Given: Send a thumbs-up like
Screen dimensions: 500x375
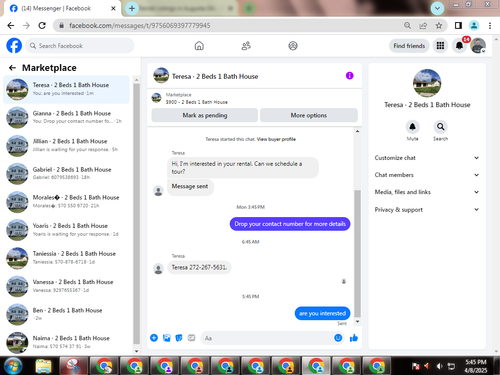Looking at the screenshot, I should tap(354, 338).
